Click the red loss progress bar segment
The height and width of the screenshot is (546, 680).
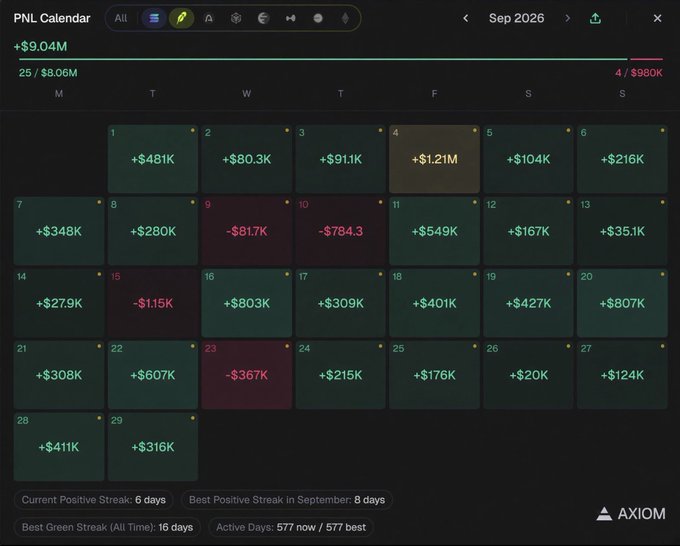coord(646,59)
